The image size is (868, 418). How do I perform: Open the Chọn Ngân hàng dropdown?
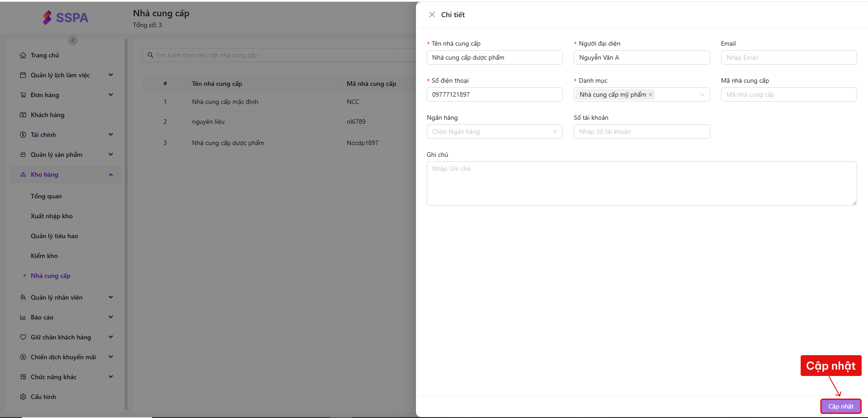pos(495,132)
